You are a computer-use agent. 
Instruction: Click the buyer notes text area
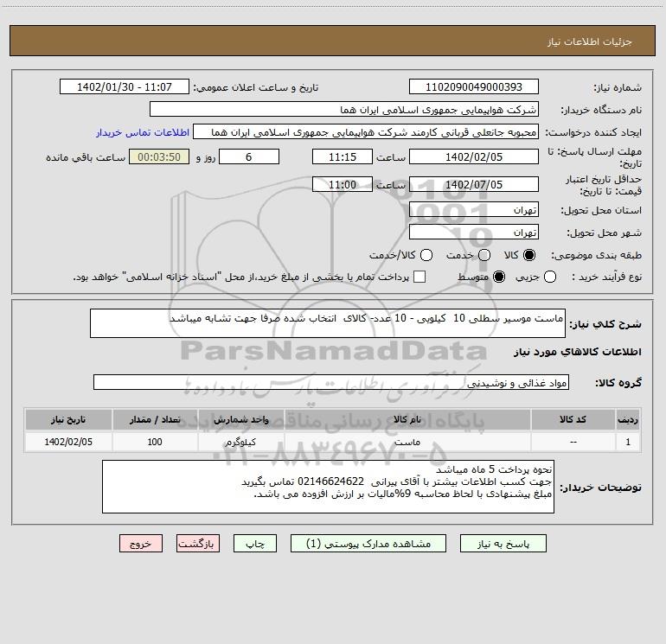[328, 487]
